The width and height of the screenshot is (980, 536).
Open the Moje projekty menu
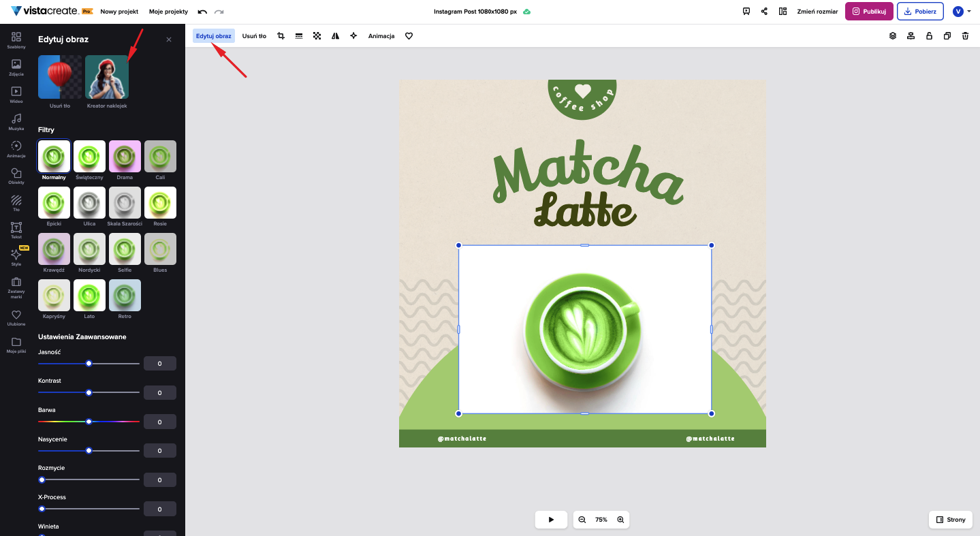point(168,12)
